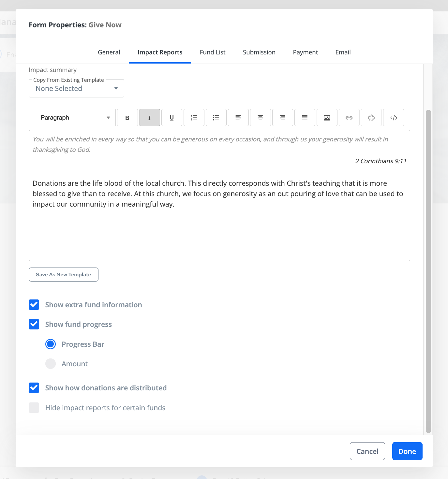
Task: Open Copy From Existing Template dropdown
Action: pyautogui.click(x=76, y=88)
